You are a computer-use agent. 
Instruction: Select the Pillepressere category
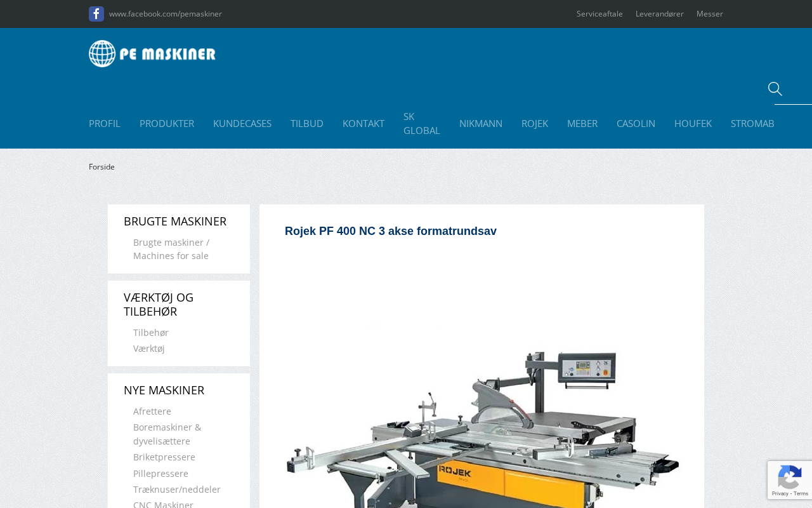coord(160,474)
